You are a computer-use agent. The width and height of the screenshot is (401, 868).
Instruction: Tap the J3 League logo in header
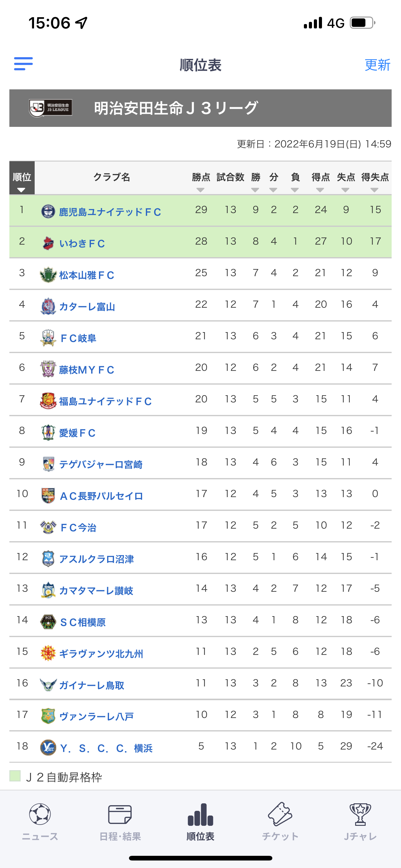[51, 108]
